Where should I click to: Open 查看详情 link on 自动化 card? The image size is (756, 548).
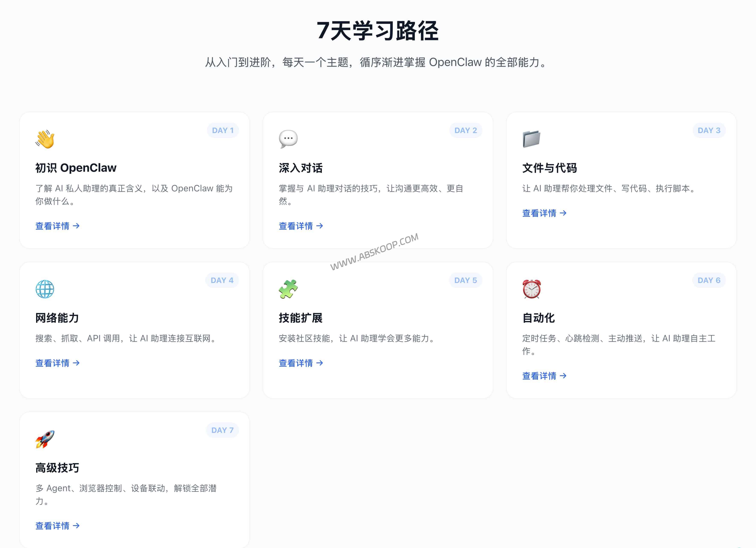[x=540, y=376]
